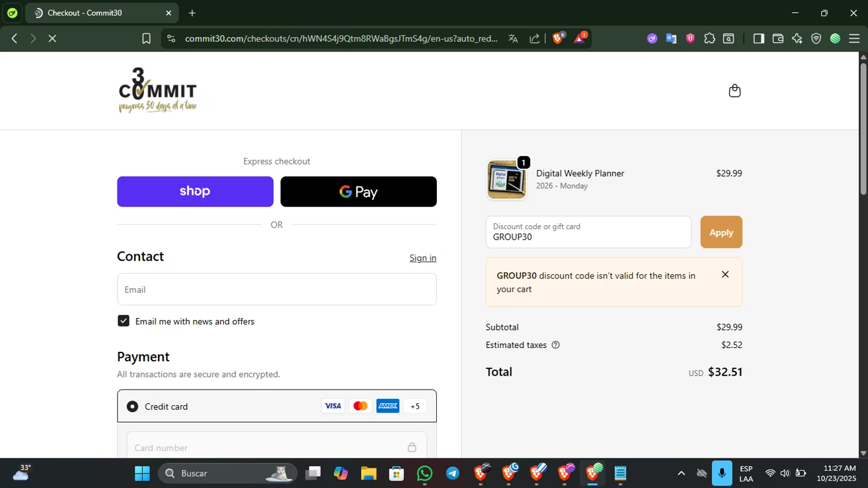Click the Sign in link

[422, 258]
